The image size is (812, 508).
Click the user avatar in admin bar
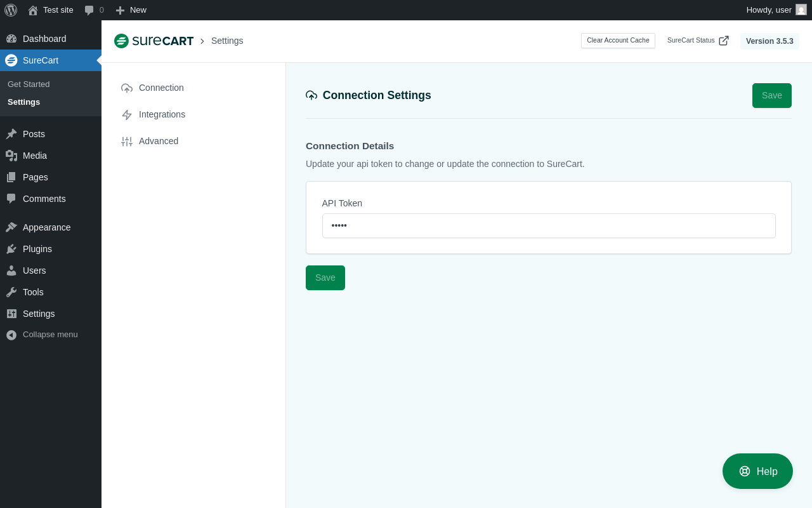[801, 10]
